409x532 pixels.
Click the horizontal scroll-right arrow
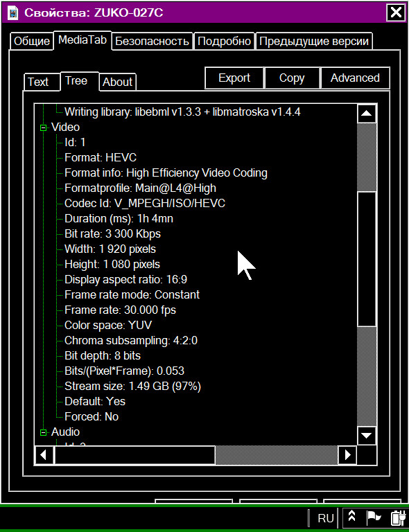(347, 455)
